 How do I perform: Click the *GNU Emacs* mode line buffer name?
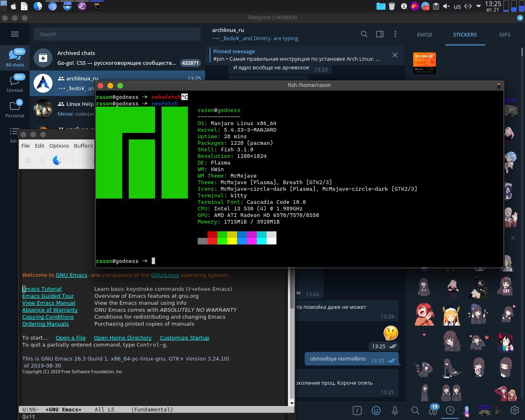[64, 410]
